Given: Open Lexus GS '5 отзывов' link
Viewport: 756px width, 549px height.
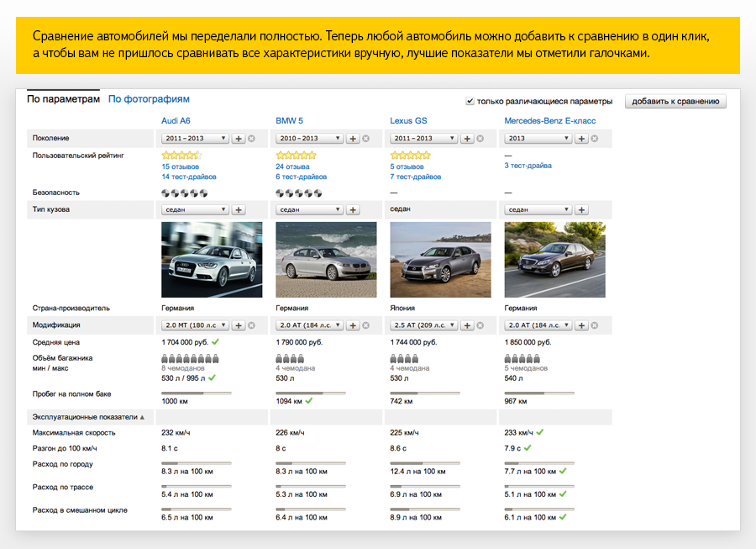Looking at the screenshot, I should click(407, 166).
